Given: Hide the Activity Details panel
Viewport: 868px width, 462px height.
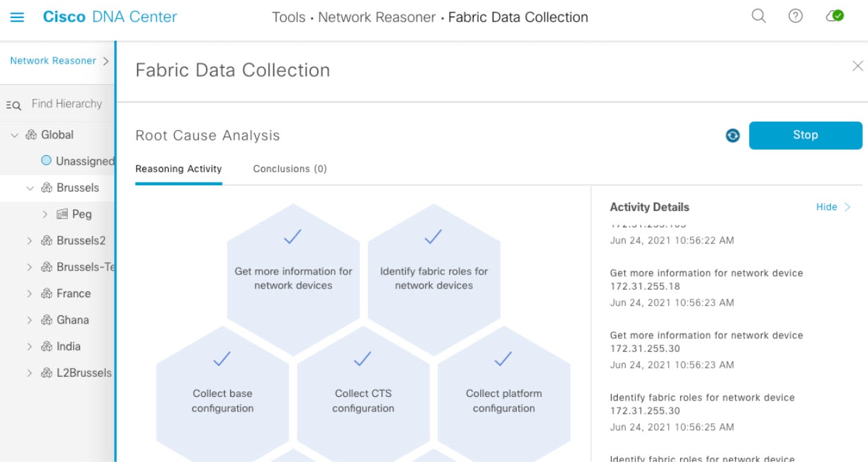Looking at the screenshot, I should (833, 207).
